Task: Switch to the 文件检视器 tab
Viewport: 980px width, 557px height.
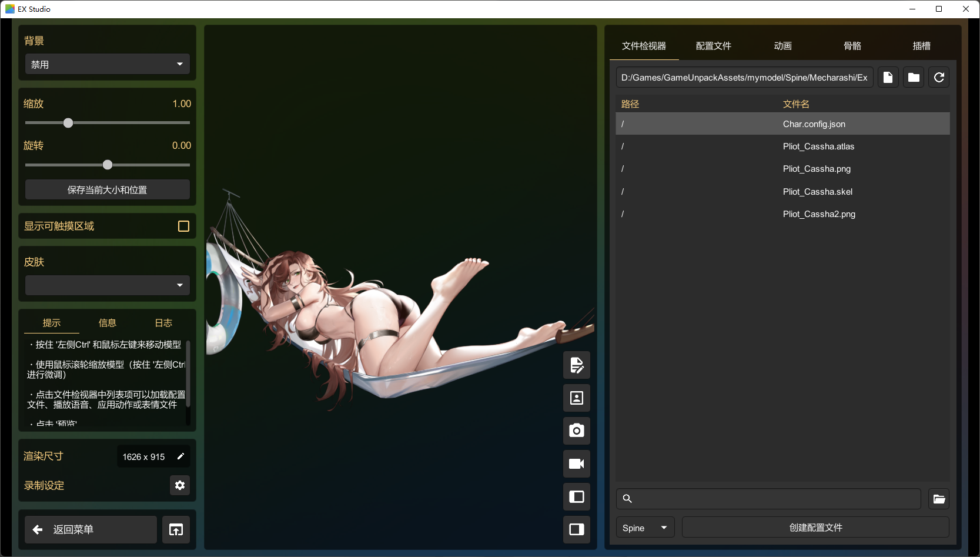Action: 644,46
